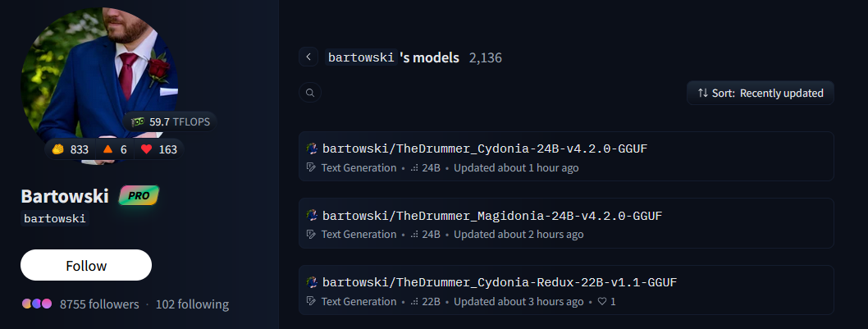This screenshot has width=868, height=329.
Task: Click 'Updated about 3 hours ago' text
Action: click(x=519, y=302)
